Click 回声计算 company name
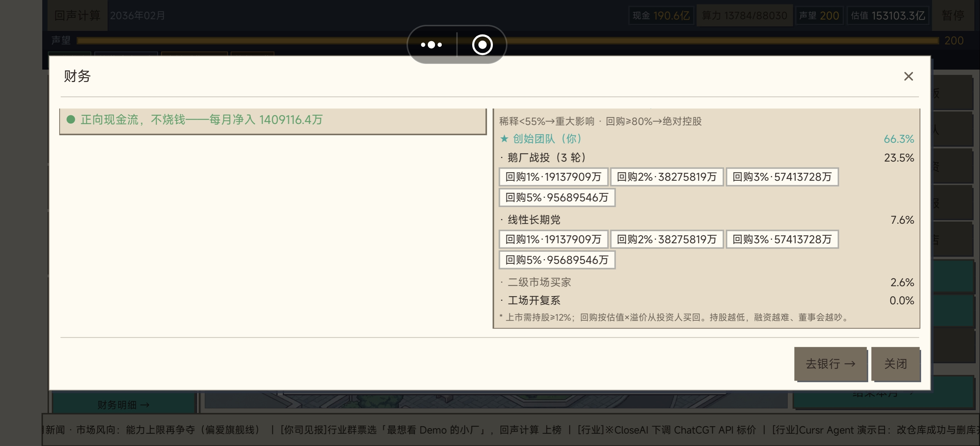The height and width of the screenshot is (446, 980). (x=77, y=16)
